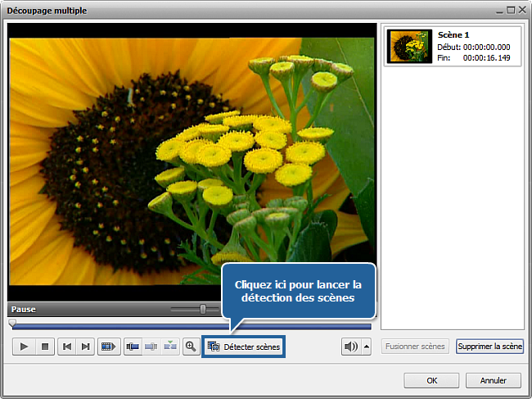Confirm with the OK button
The height and width of the screenshot is (399, 532).
(x=431, y=381)
